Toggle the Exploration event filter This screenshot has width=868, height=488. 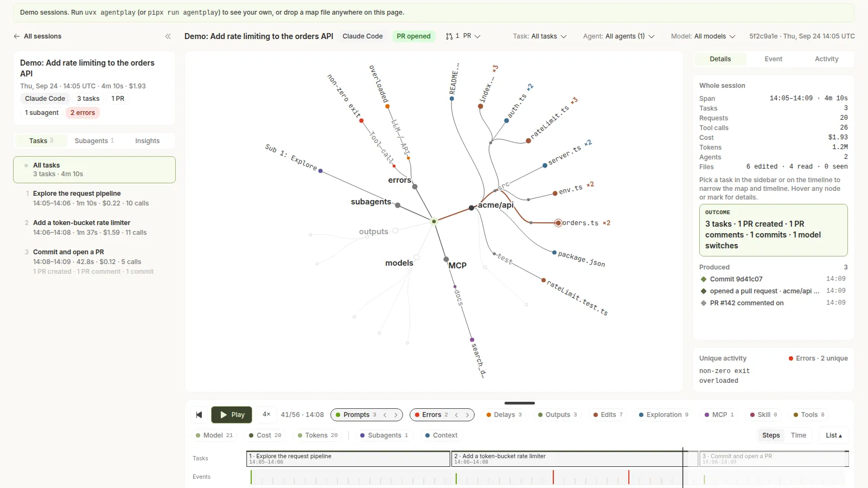[663, 415]
